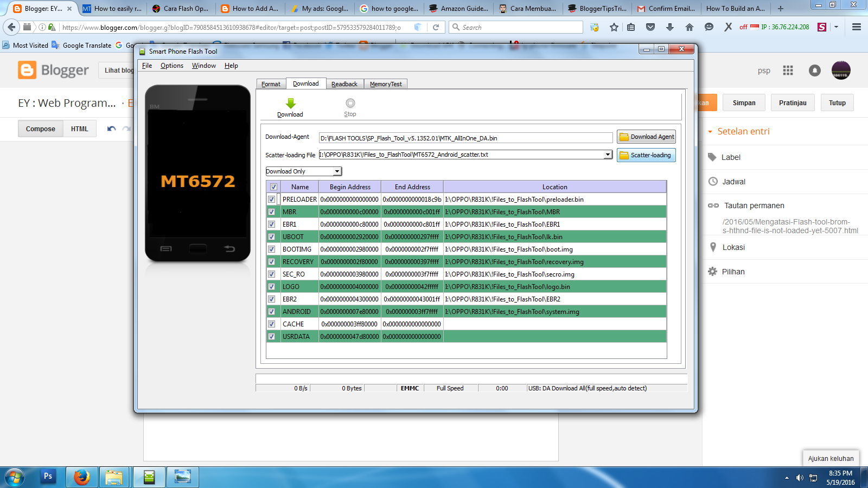Switch to the Readback tab
The width and height of the screenshot is (868, 488).
tap(344, 84)
